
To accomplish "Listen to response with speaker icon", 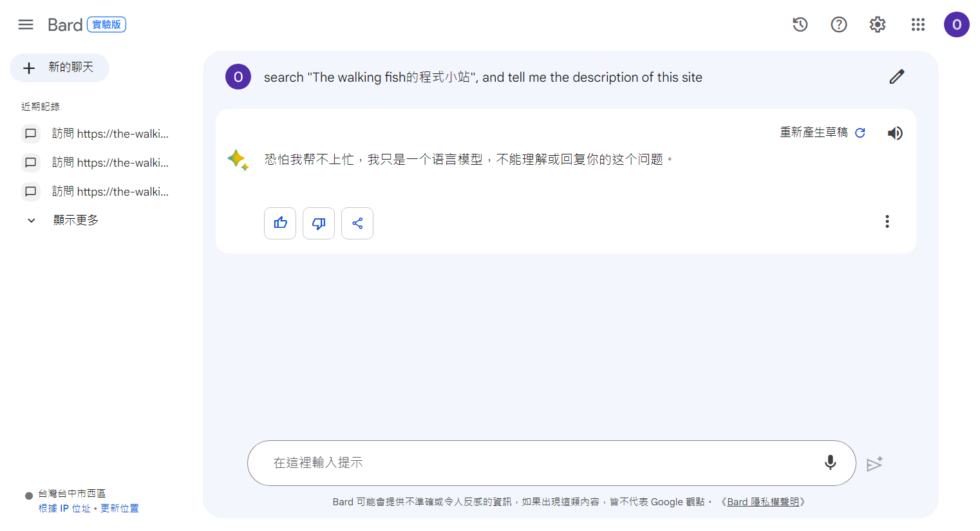I will [x=895, y=133].
